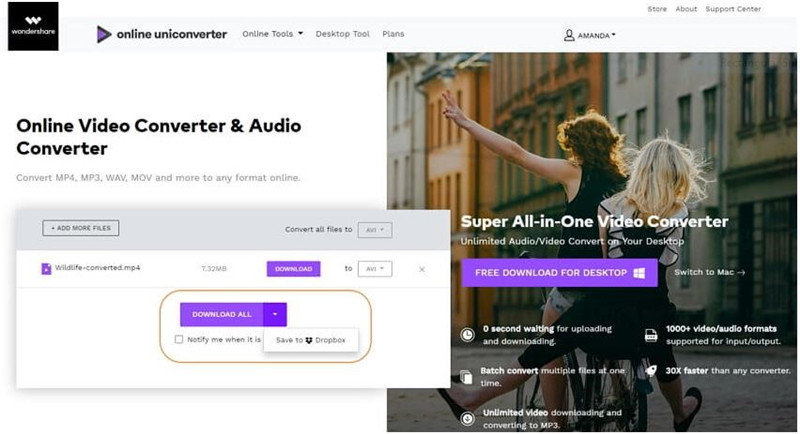
Task: Toggle the Notify me when it is finished checkbox
Action: [x=179, y=340]
